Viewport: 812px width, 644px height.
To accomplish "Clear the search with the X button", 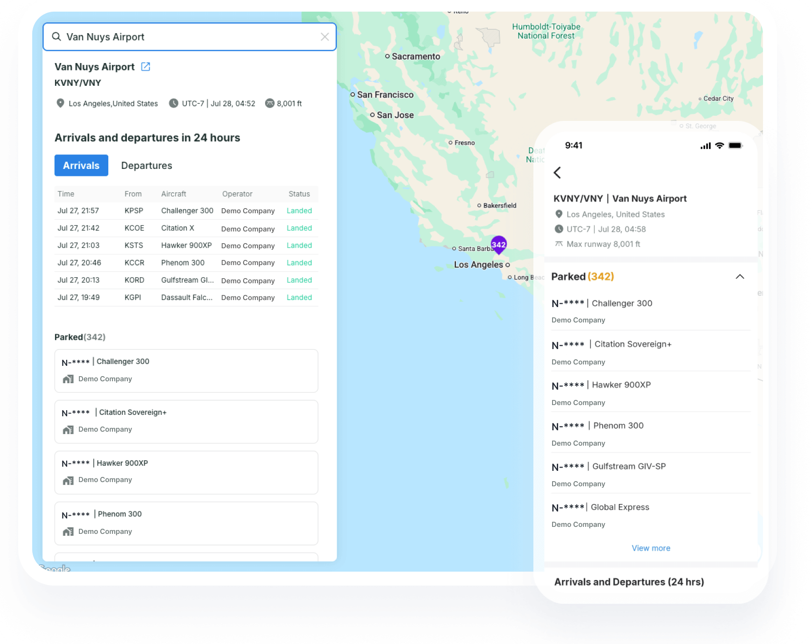I will 325,36.
